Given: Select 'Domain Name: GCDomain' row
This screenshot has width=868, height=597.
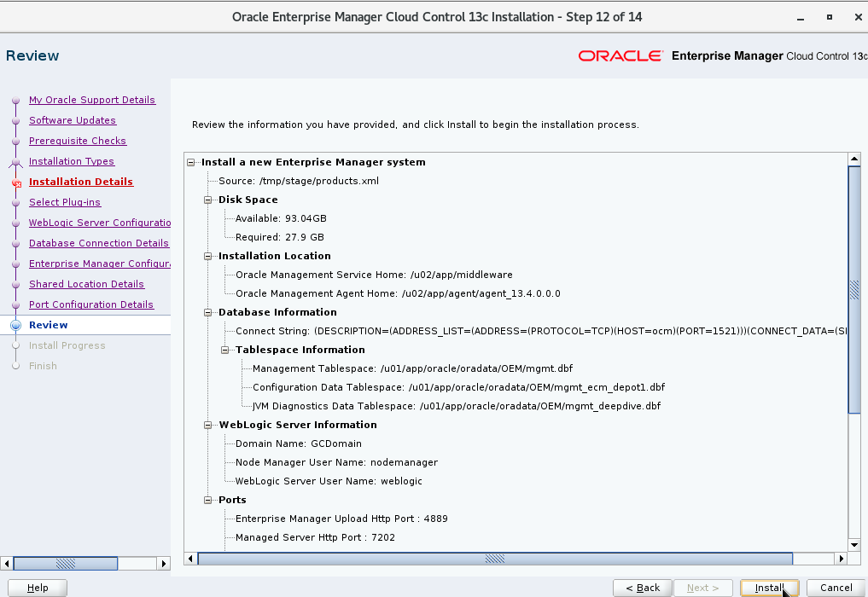Looking at the screenshot, I should point(299,443).
